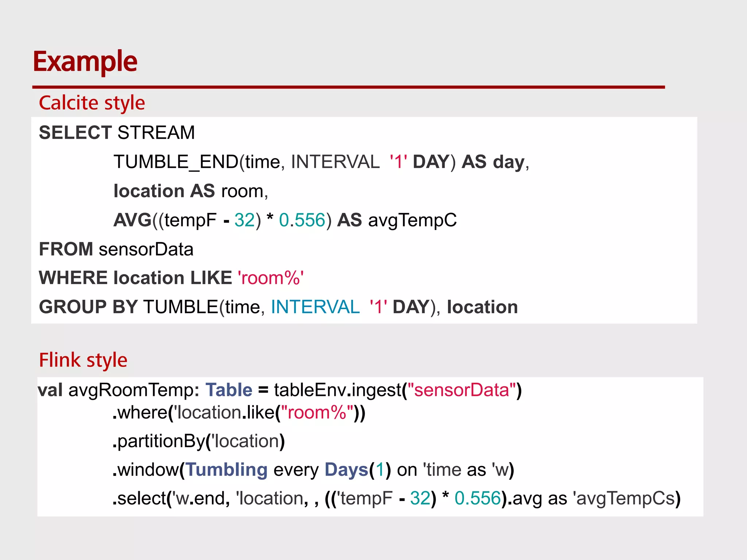The height and width of the screenshot is (560, 747).
Task: Click the 'GROUP BY TUMBLE(time, INTERVAL '1' DAY), location' line
Action: click(278, 307)
